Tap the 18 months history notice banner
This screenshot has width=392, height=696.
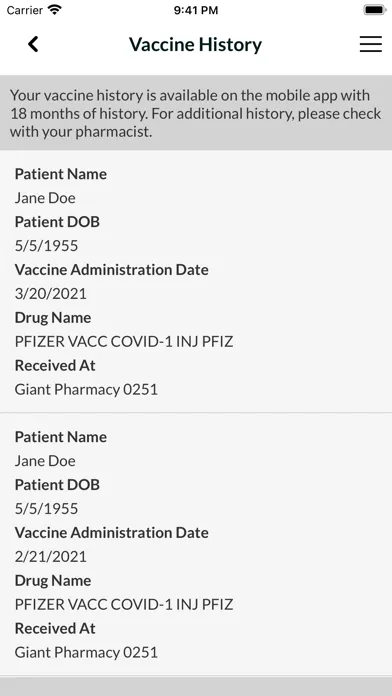pos(196,113)
